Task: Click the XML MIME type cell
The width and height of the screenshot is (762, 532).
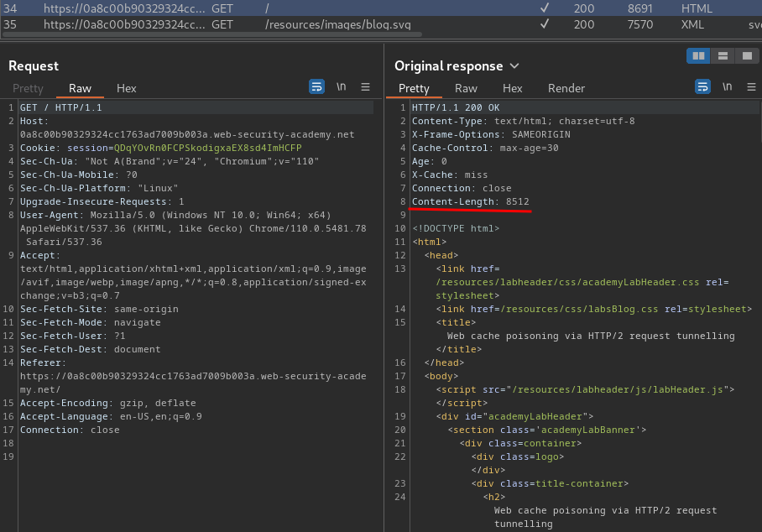Action: point(692,24)
